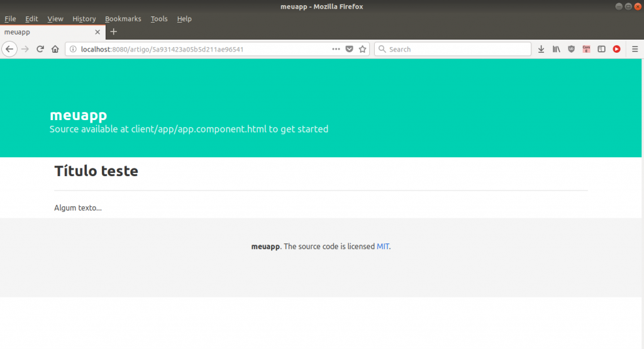644x349 pixels.
Task: Open the Library icon in toolbar
Action: tap(556, 49)
